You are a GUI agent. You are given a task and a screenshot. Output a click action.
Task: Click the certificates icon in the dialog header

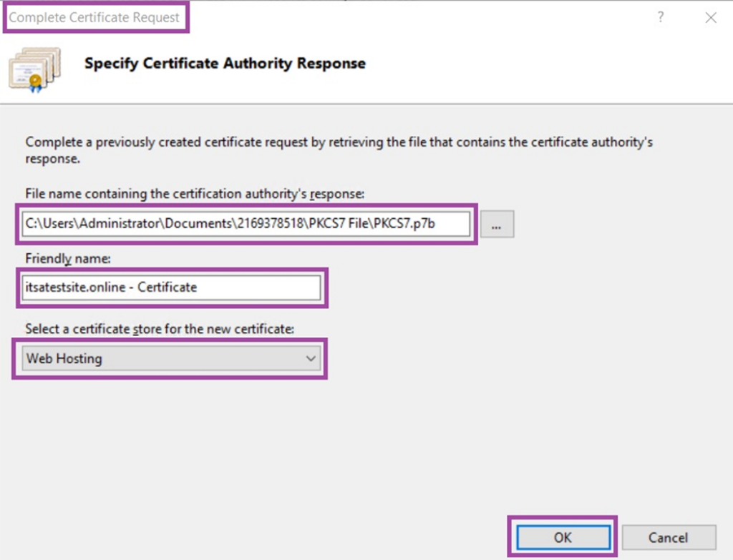click(36, 69)
